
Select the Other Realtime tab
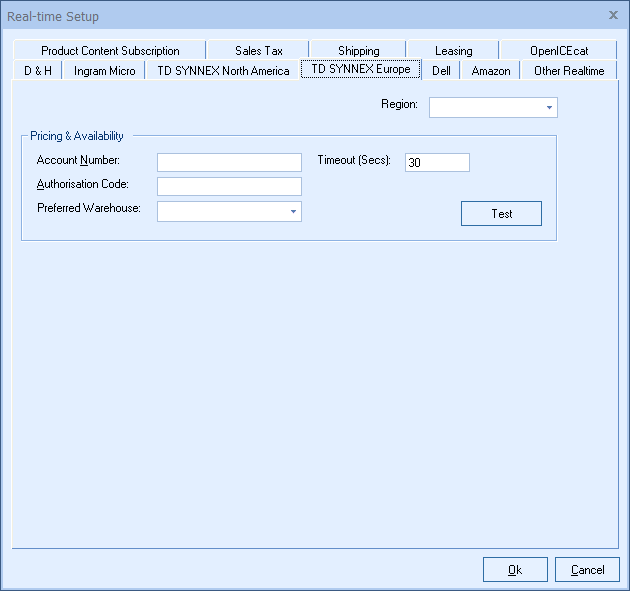[569, 71]
